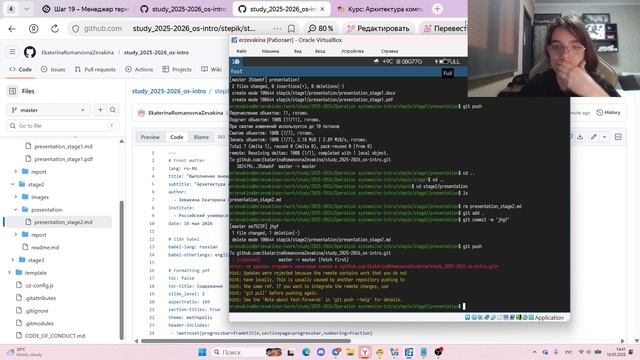Collapse the Files side panel
The image size is (640, 360).
(13, 91)
